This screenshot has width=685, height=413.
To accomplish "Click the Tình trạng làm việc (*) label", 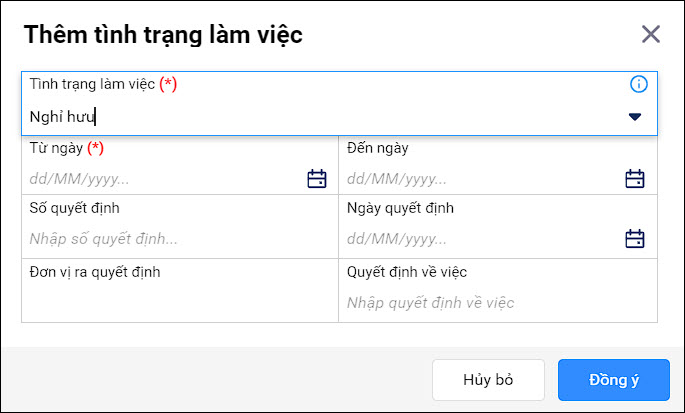I will pyautogui.click(x=103, y=84).
